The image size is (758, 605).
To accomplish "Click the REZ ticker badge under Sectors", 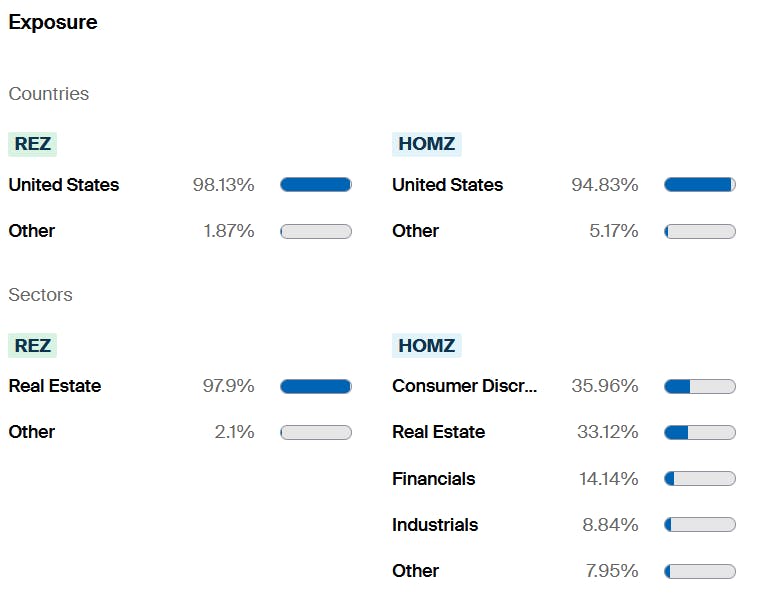I will coord(32,346).
